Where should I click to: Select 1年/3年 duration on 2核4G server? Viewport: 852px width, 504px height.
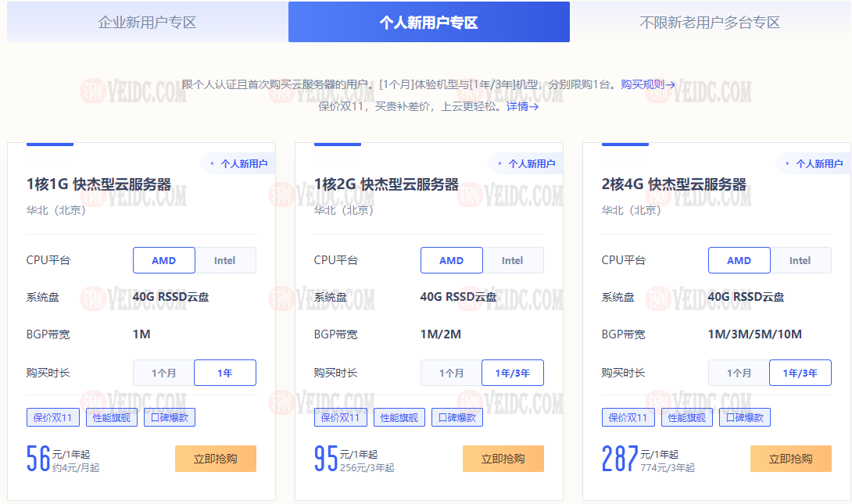click(x=800, y=374)
